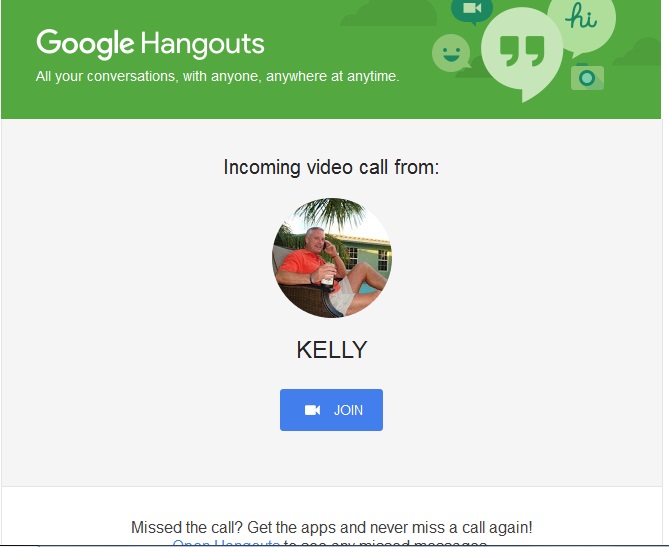Click the partially visible Open Hangouts link

coord(226,543)
